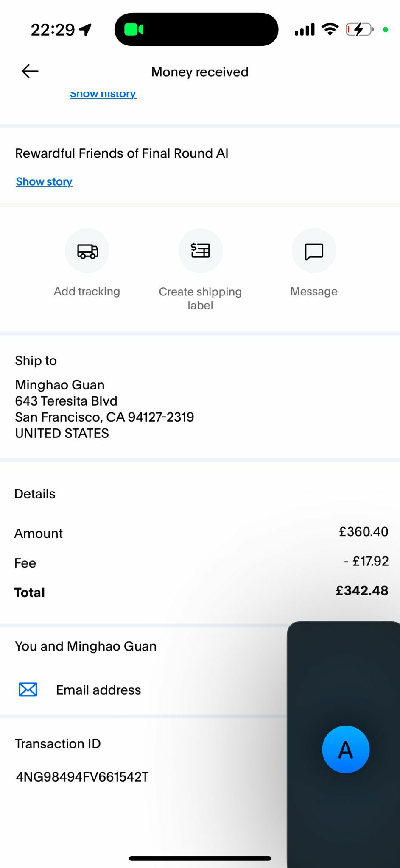The height and width of the screenshot is (868, 400).
Task: Open the Show history link
Action: point(103,94)
